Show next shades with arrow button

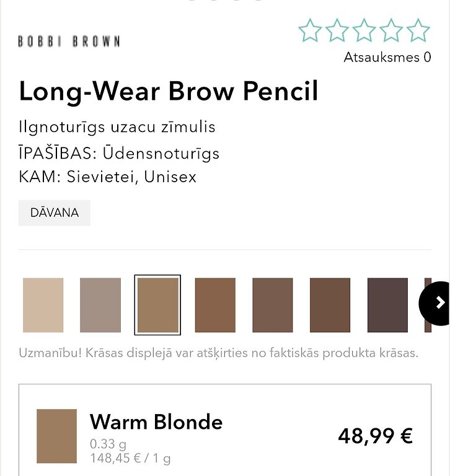435,303
